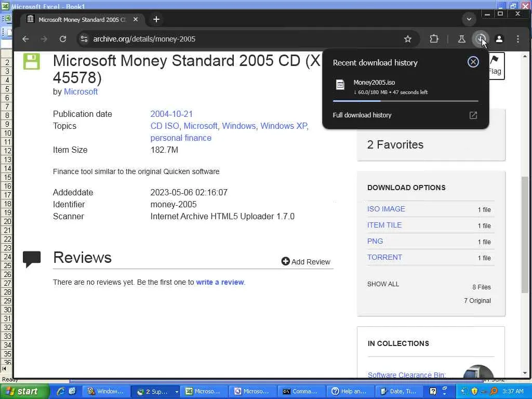Download the ISO IMAGE option
532x399 pixels.
(386, 209)
